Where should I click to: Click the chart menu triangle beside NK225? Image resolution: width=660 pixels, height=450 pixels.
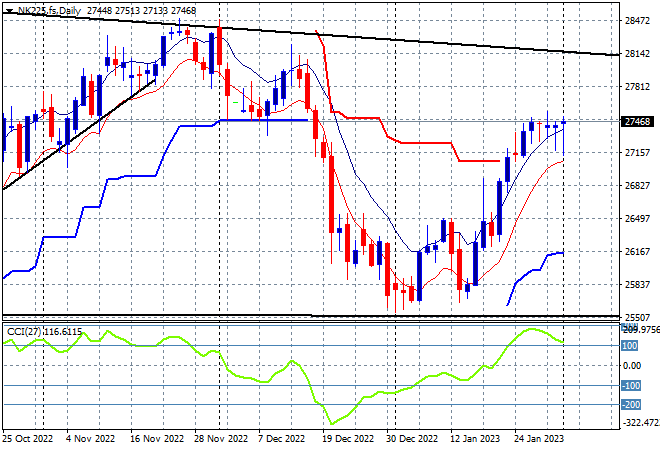(x=9, y=11)
